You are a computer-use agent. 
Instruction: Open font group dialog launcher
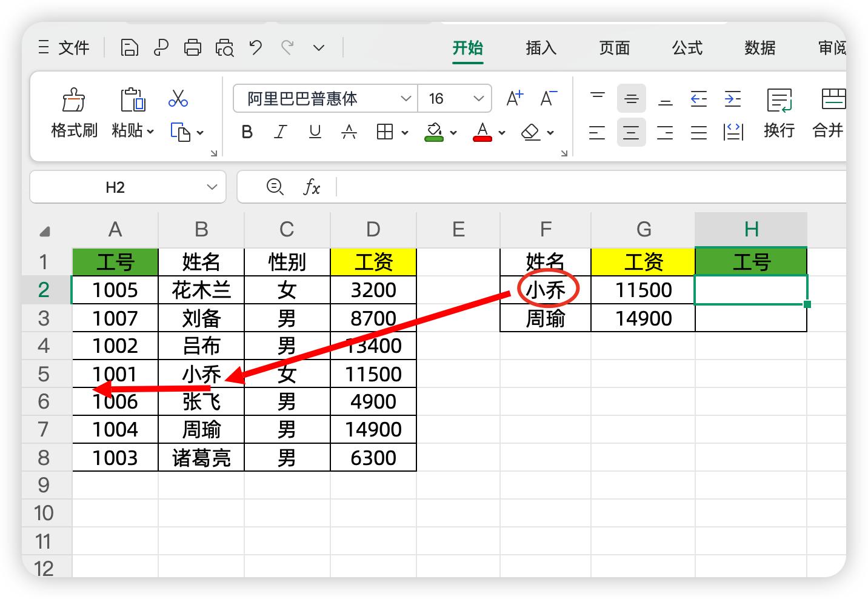click(564, 153)
